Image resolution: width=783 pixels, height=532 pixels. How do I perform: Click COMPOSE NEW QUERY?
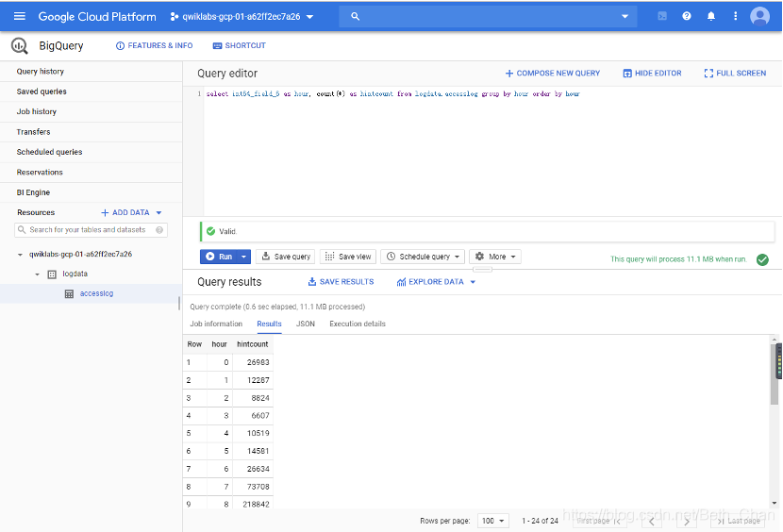pos(552,74)
